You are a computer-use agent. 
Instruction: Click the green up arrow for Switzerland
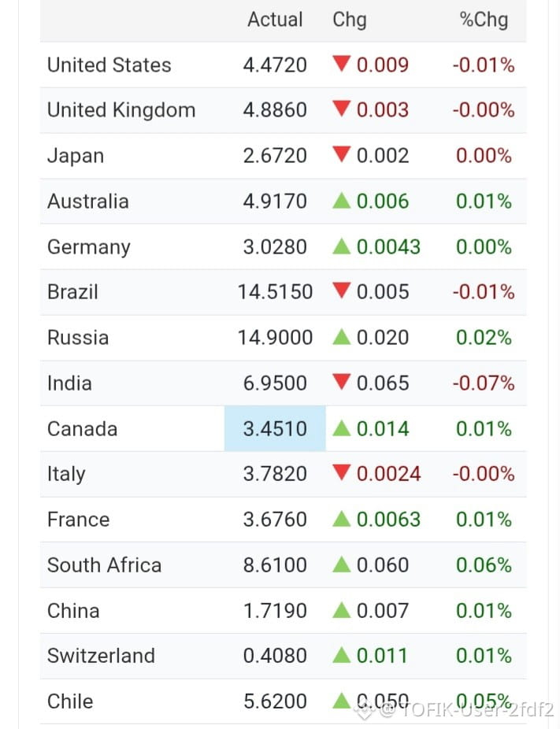click(x=341, y=656)
